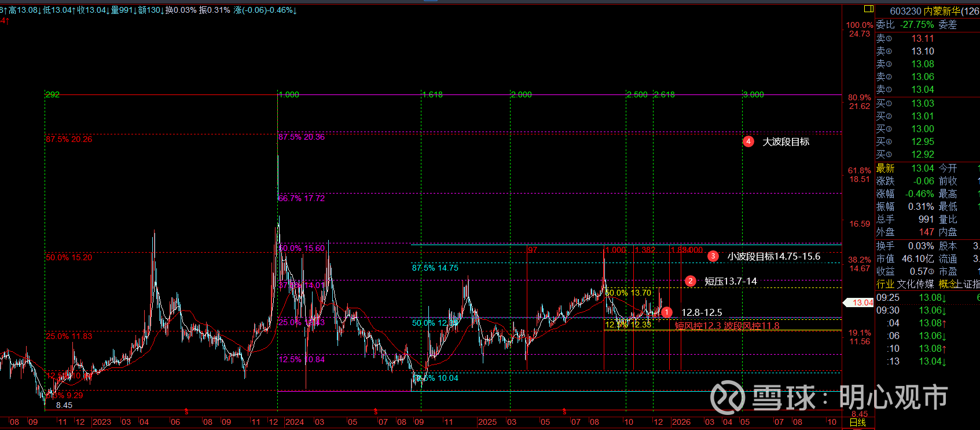Click buy-4 price 12.95

(923, 141)
